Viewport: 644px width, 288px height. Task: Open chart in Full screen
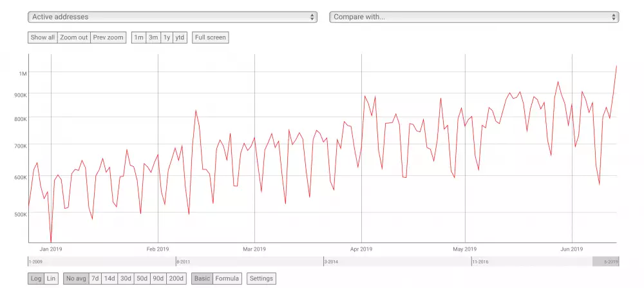pyautogui.click(x=210, y=37)
